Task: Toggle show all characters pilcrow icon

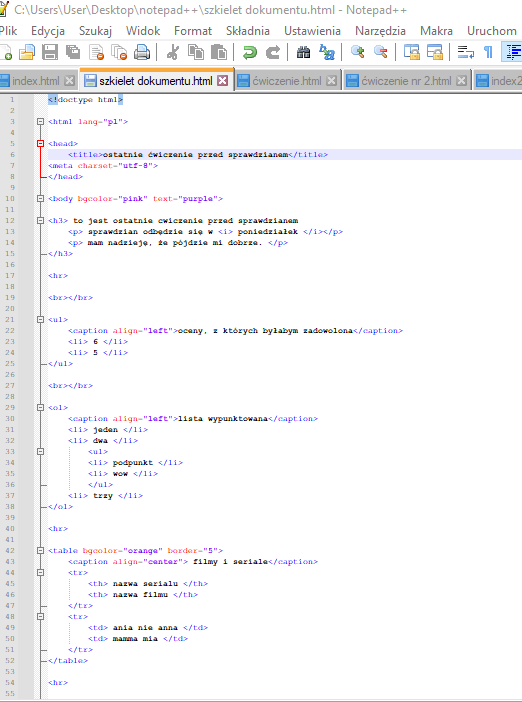Action: (x=488, y=52)
